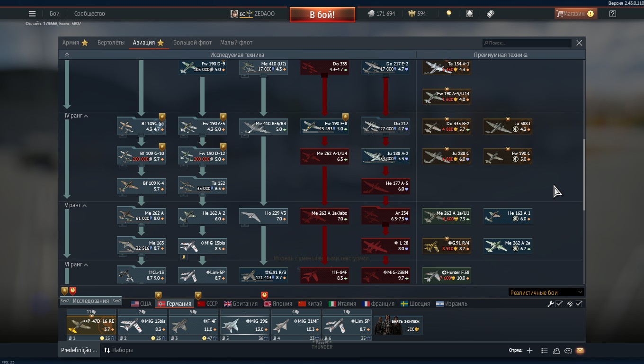Select the США nation tab
Viewport: 644px width, 364px height.
pyautogui.click(x=141, y=304)
